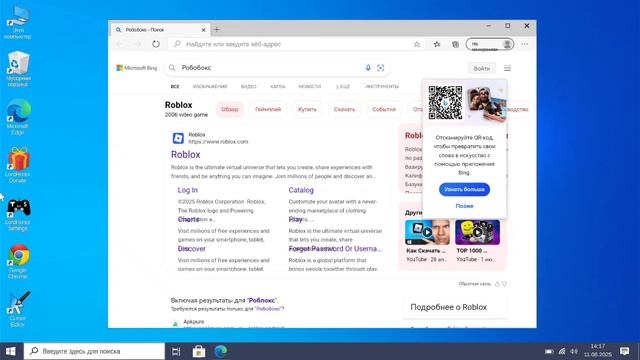Select the События chip
640x360 pixels.
coord(384,109)
